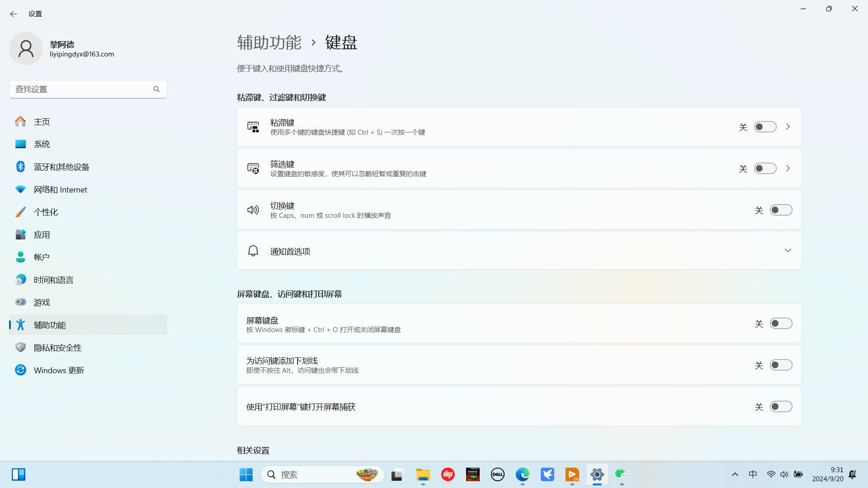Click the search magnifier icon in settings
Viewport: 868px width, 488px height.
click(x=156, y=89)
